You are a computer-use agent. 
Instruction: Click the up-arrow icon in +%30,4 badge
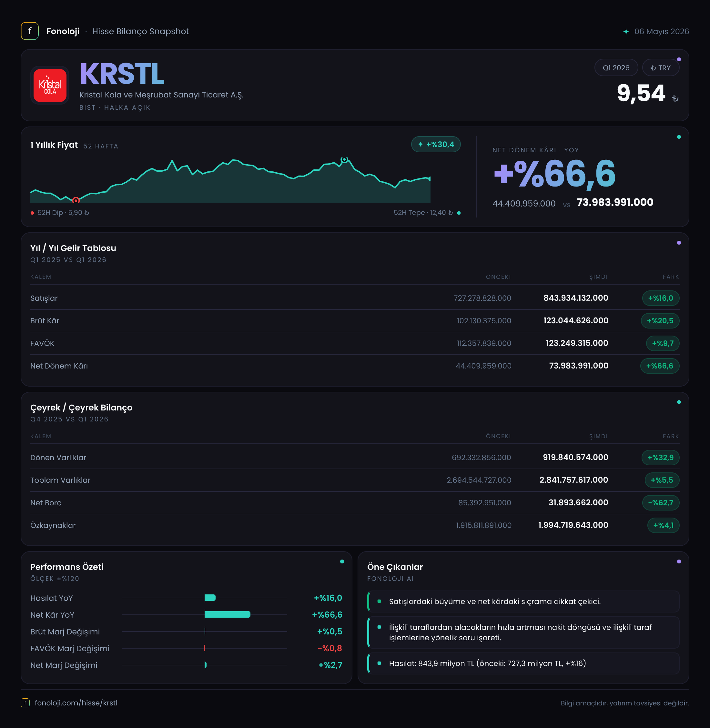pos(420,145)
